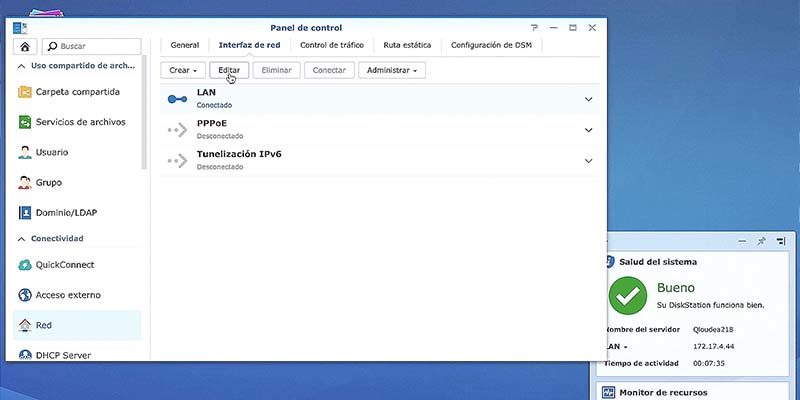This screenshot has height=400, width=800.
Task: Open the Configuración de DSM tab
Action: (x=491, y=45)
